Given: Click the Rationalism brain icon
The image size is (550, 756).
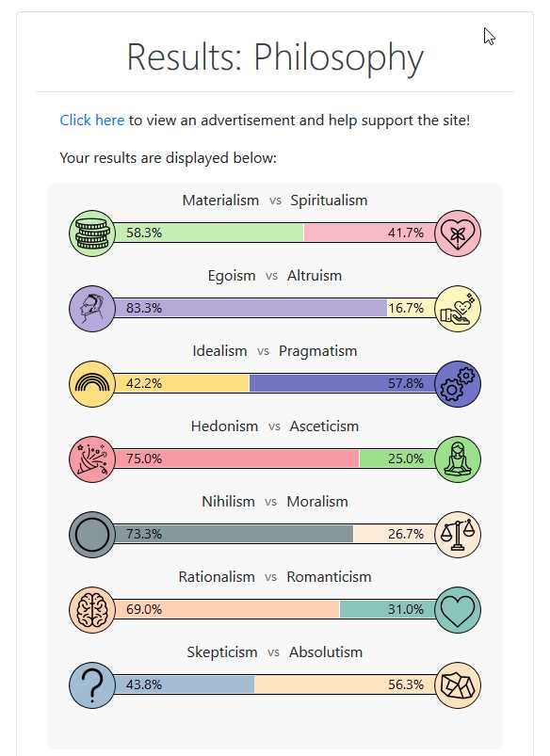Looking at the screenshot, I should pos(92,609).
